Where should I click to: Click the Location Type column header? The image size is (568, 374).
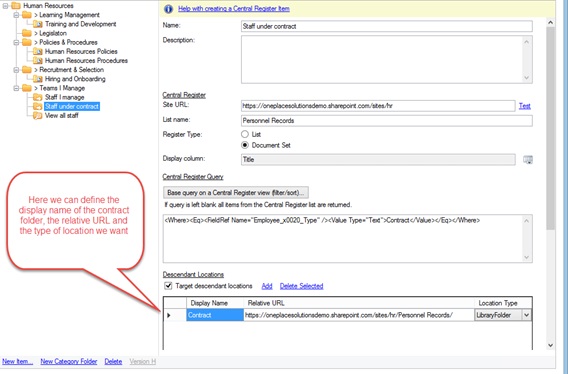503,303
